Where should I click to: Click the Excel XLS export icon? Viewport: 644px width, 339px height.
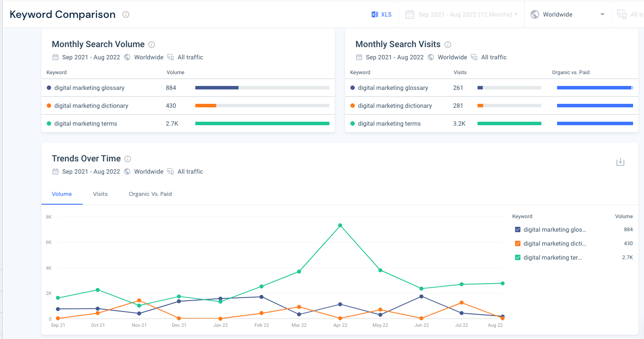coord(374,14)
